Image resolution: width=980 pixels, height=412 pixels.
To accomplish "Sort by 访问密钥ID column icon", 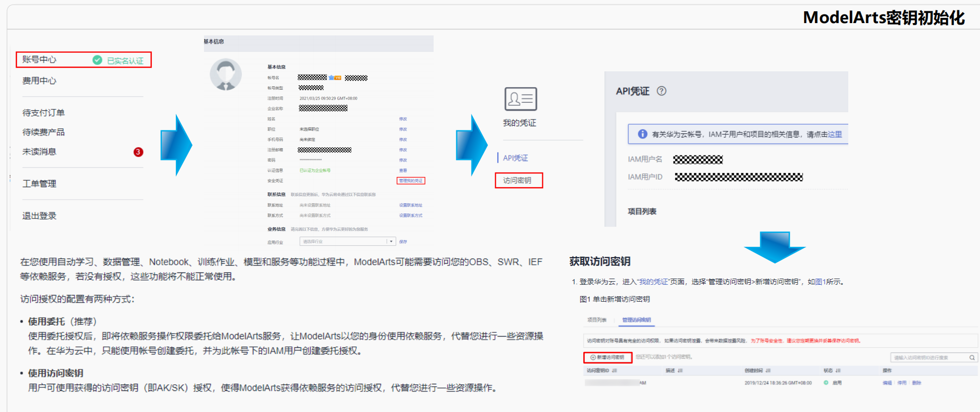I will [615, 370].
